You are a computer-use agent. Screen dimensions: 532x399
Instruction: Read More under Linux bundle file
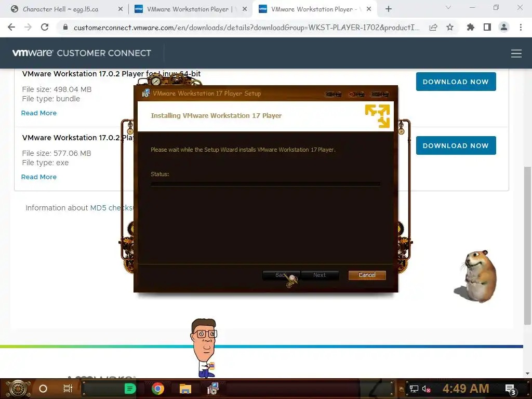(x=38, y=113)
